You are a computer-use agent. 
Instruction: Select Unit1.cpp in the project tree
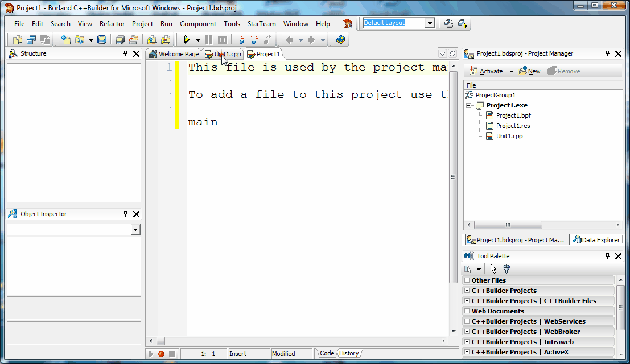point(509,136)
